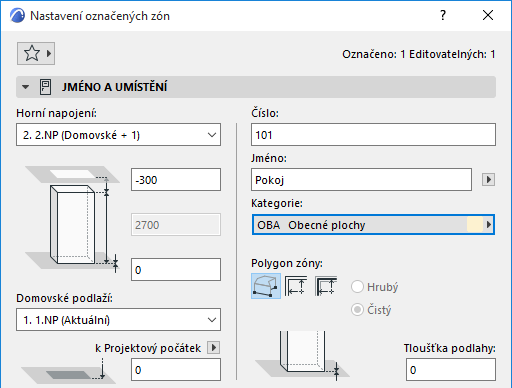Click the project origin elevation diagram
The image size is (512, 388).
68,371
